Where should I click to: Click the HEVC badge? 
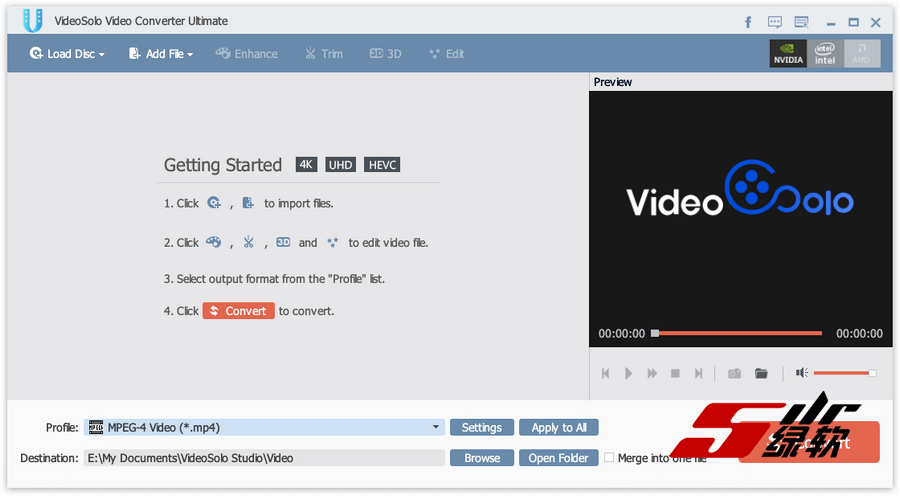pyautogui.click(x=382, y=165)
